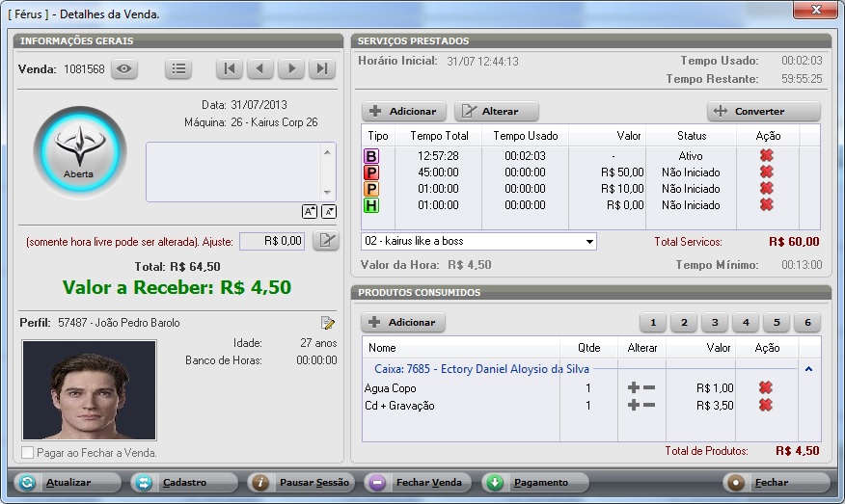
Task: Delete the B type service row
Action: [x=766, y=155]
